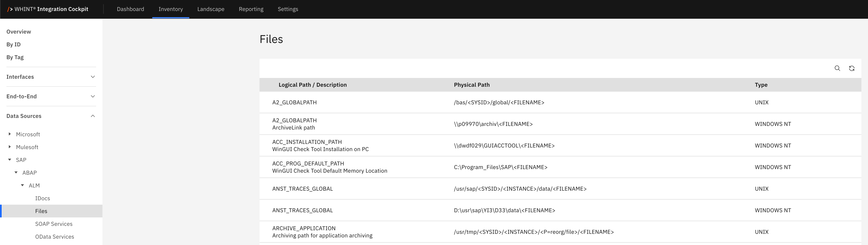Select IDocs in the sidebar tree
868x245 pixels.
42,198
